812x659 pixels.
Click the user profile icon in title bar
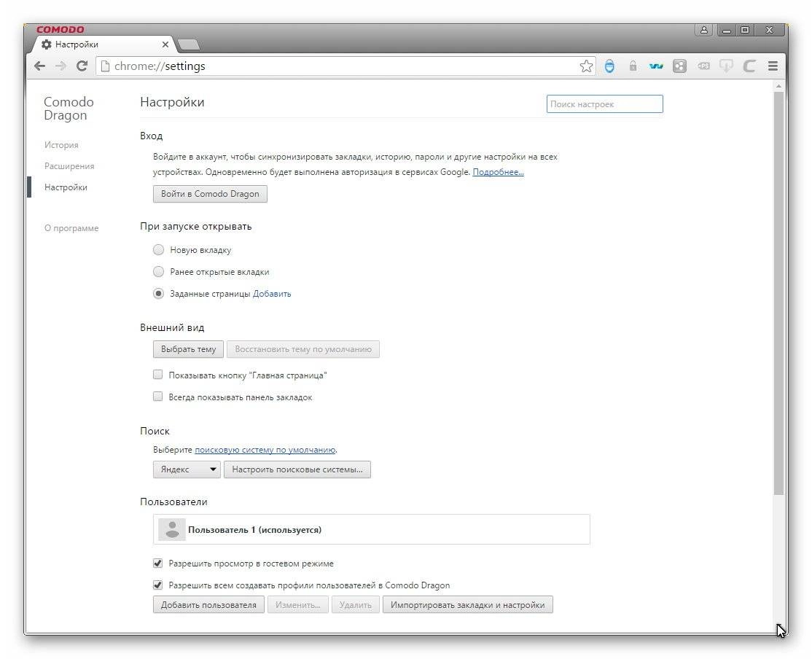pyautogui.click(x=704, y=30)
